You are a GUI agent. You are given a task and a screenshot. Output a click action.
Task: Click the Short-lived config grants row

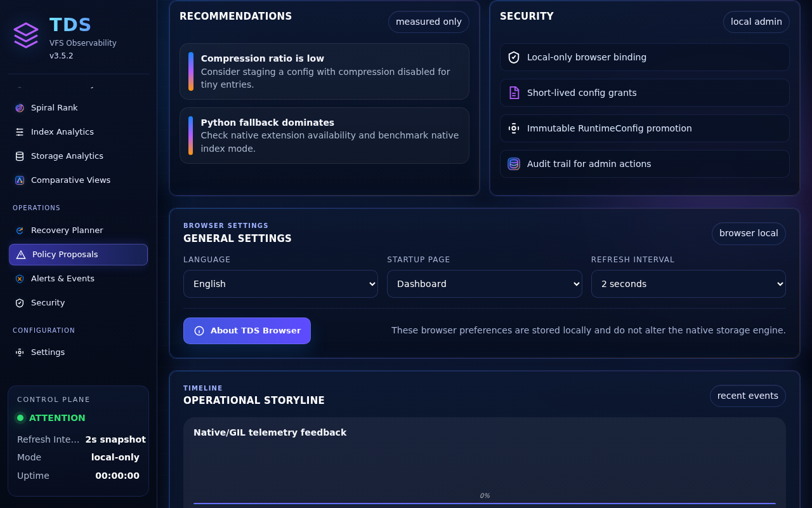[645, 93]
